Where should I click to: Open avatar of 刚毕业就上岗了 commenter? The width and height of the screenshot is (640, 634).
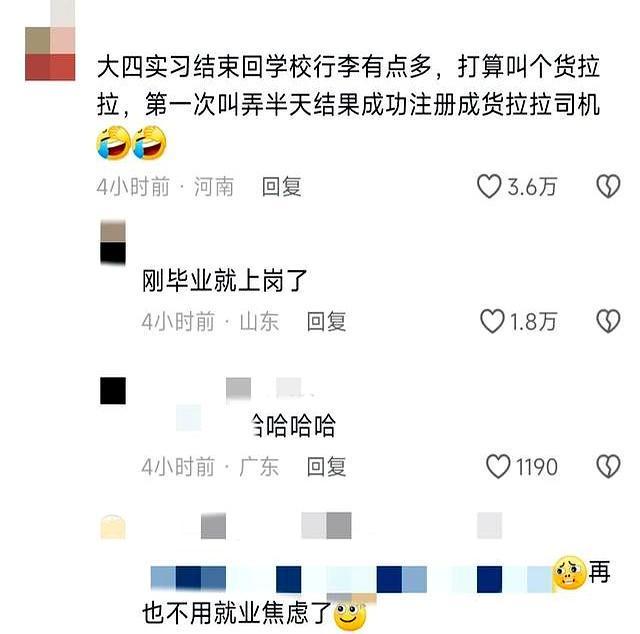pyautogui.click(x=113, y=242)
